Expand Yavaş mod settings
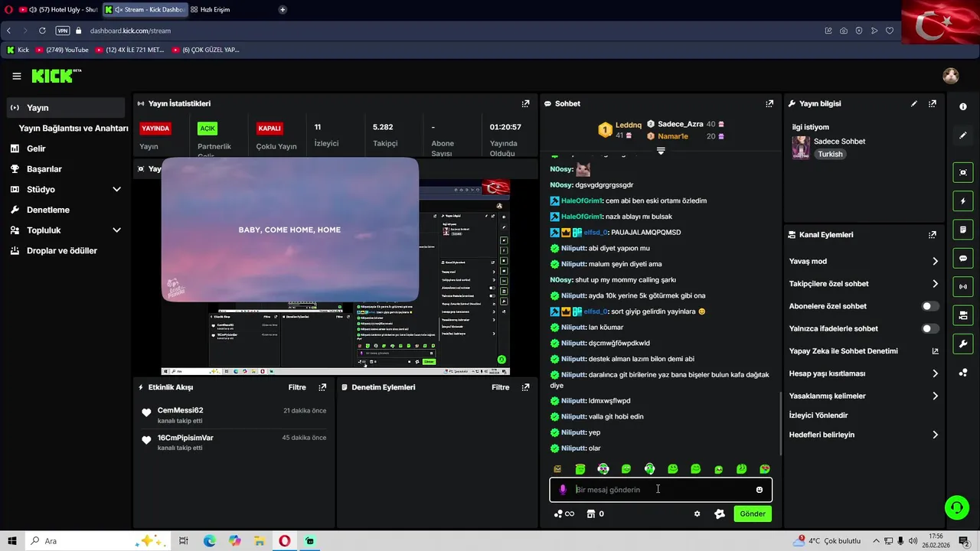This screenshot has height=551, width=980. click(864, 261)
